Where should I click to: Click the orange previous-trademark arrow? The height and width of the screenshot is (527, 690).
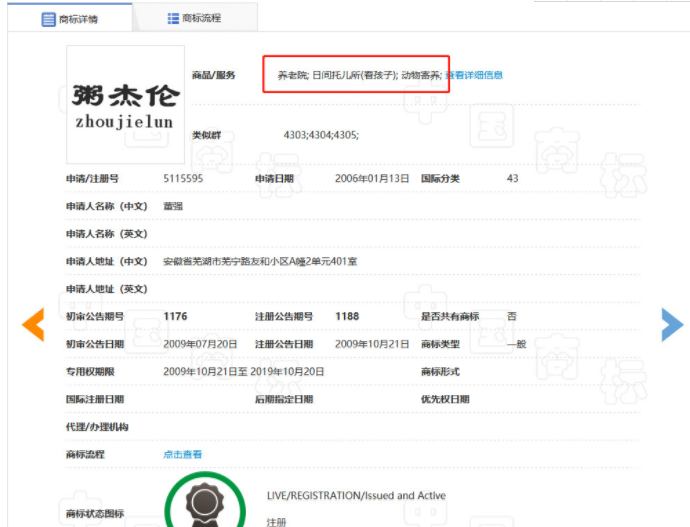click(34, 324)
